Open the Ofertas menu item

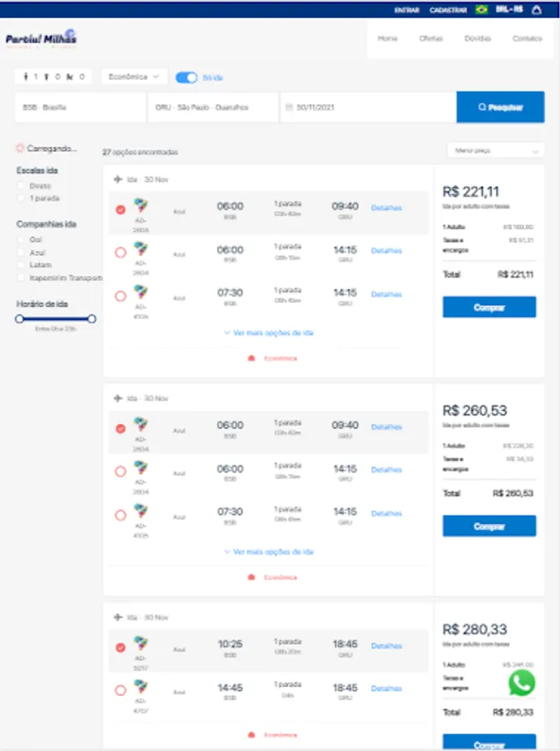(x=431, y=38)
